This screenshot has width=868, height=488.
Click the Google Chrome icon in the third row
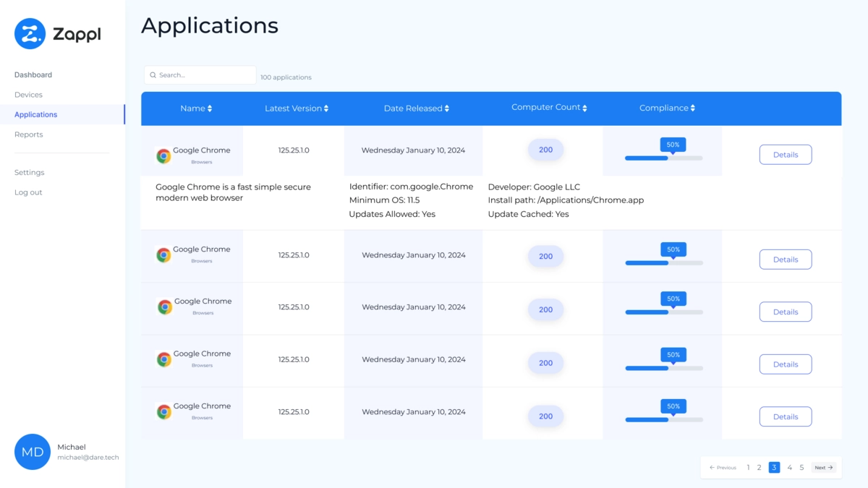tap(163, 306)
